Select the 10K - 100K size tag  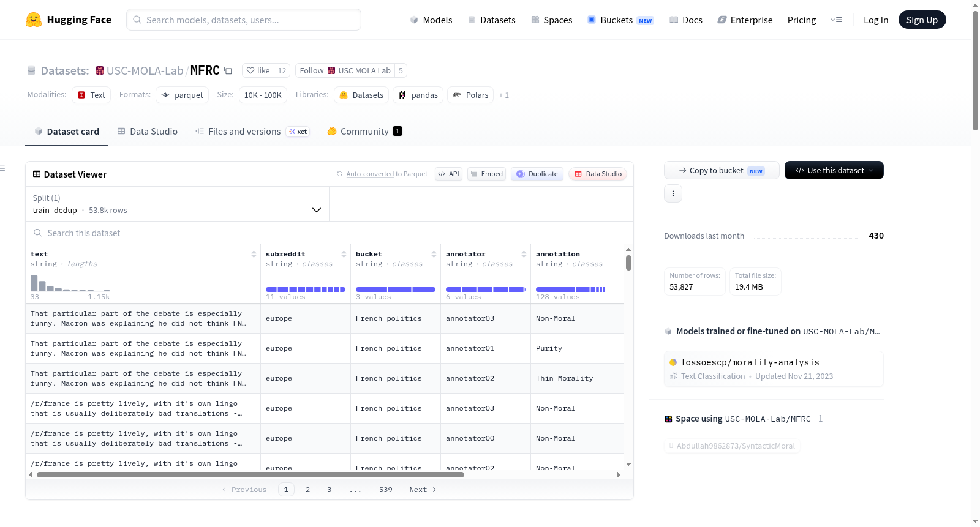click(x=263, y=95)
